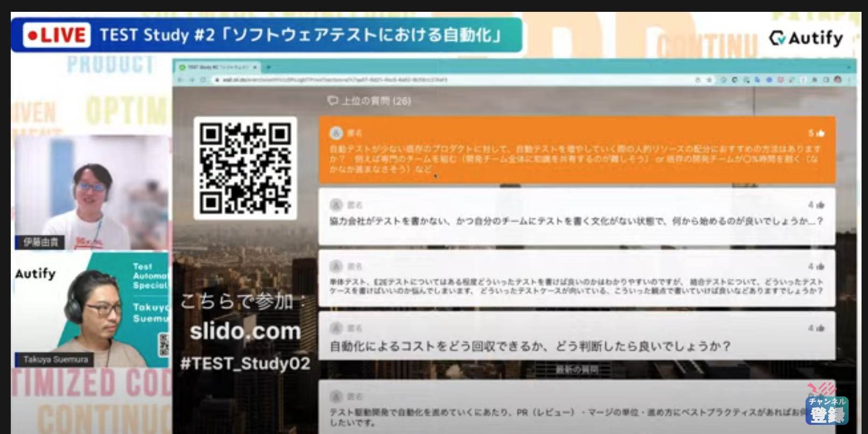Click the Takuya Suemura name label
Screen dimensions: 868x434
55,359
